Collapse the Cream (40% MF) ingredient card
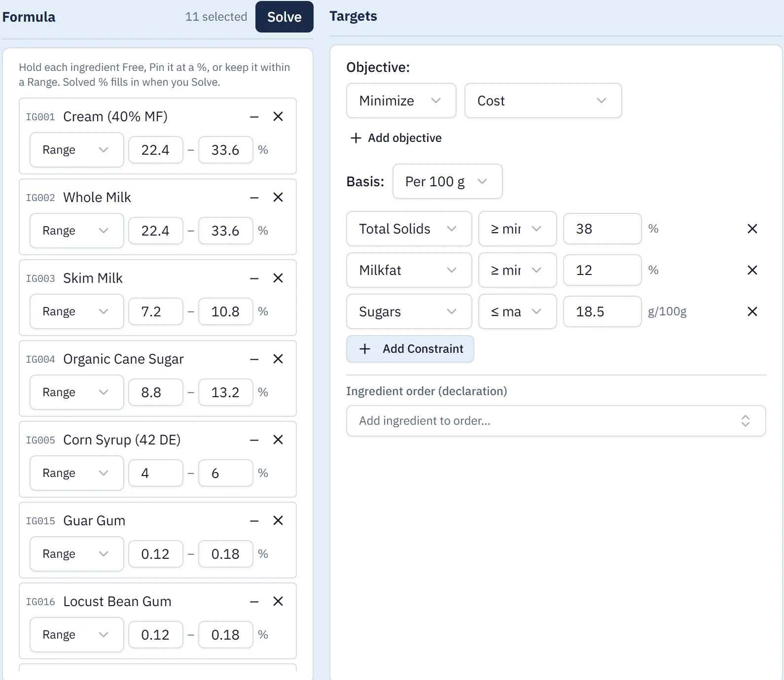Viewport: 784px width, 680px height. point(254,117)
